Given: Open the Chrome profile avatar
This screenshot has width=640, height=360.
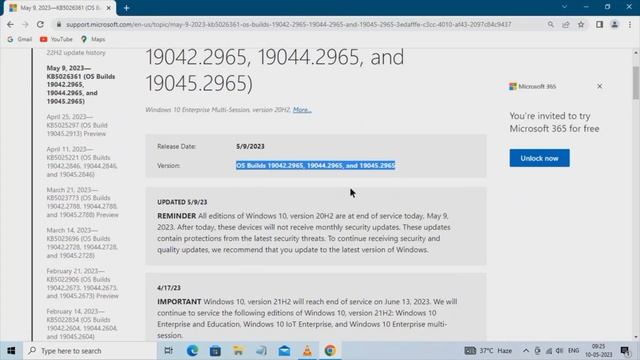Looking at the screenshot, I should click(614, 24).
